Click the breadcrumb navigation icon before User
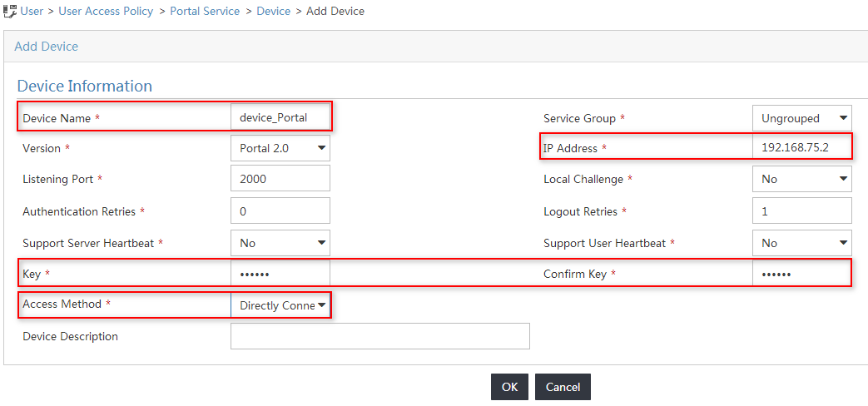Viewport: 868px width, 406px height. [10, 11]
